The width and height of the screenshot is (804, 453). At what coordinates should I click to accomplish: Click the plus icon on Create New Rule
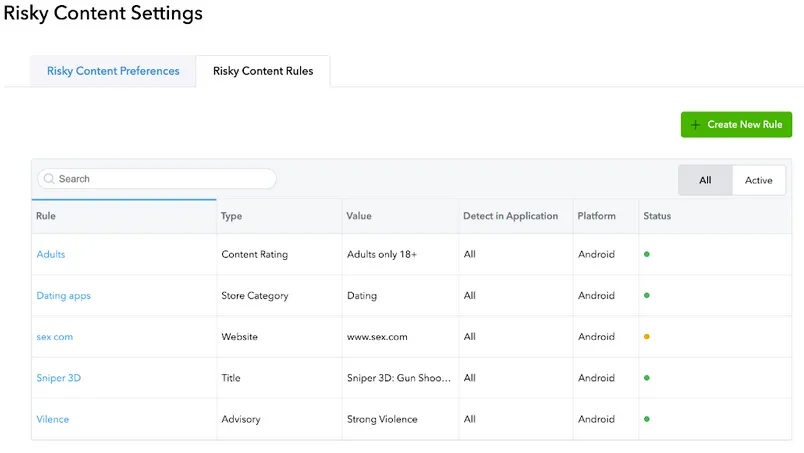[x=695, y=125]
